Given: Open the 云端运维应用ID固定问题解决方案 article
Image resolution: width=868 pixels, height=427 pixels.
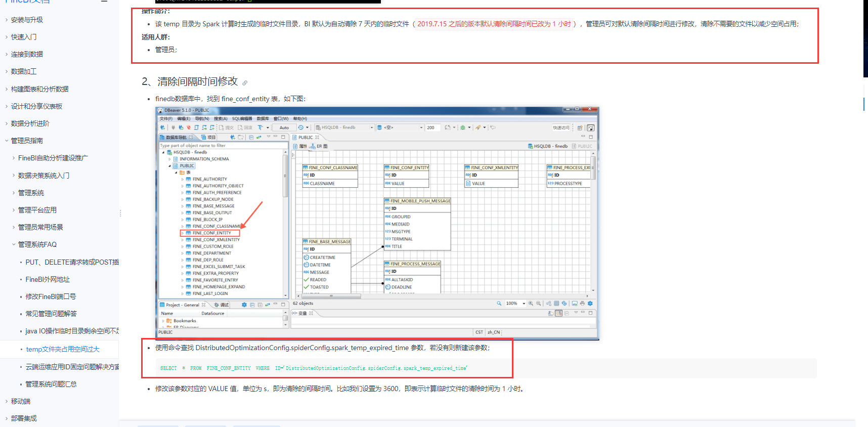Looking at the screenshot, I should (72, 367).
